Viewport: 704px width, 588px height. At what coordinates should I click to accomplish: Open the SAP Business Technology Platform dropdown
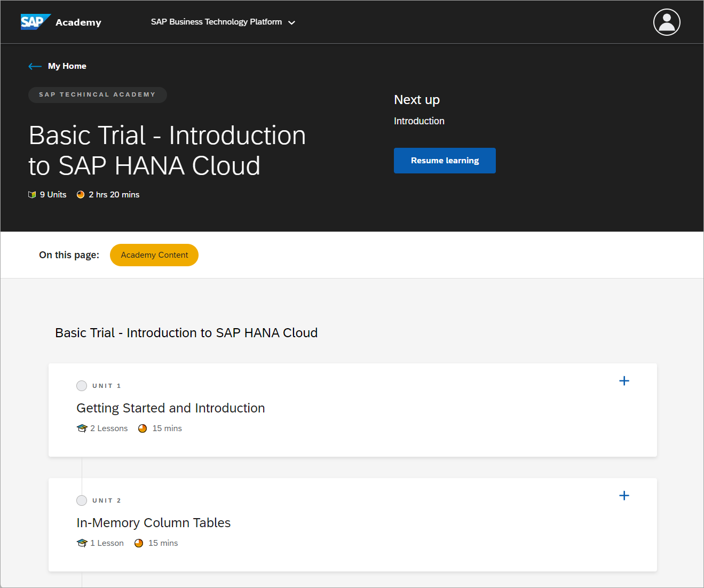click(x=223, y=22)
